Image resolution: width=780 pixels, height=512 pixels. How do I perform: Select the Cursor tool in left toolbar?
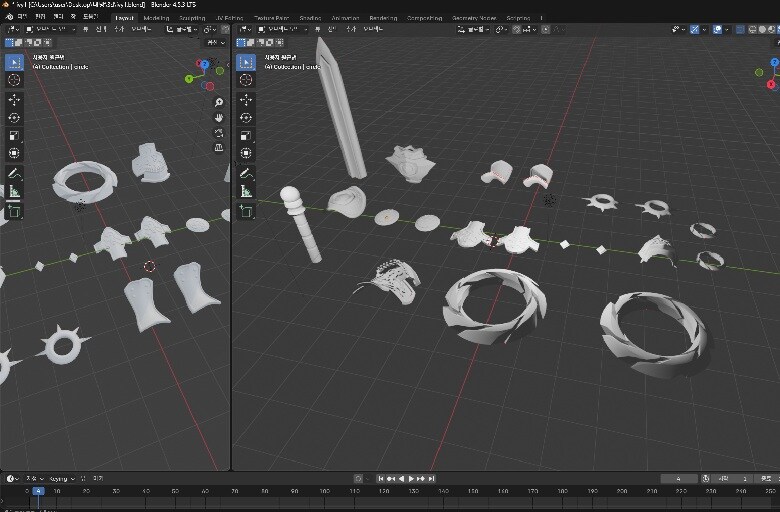14,80
